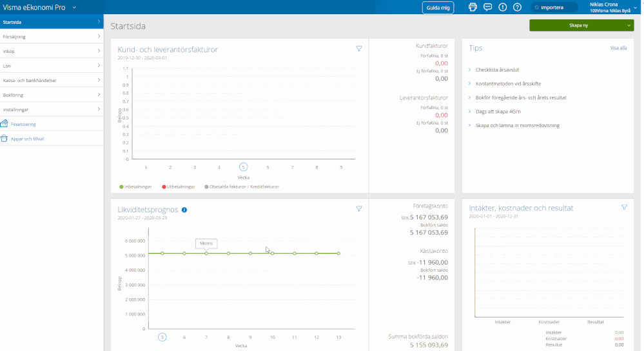Open the chat message icon
Screen dimensions: 644x351
pos(487,7)
